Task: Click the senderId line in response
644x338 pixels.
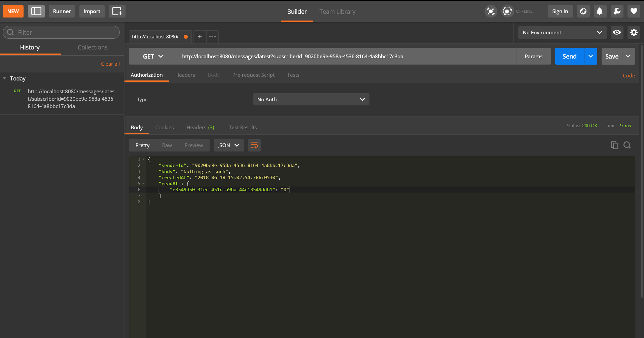Action: coord(229,165)
